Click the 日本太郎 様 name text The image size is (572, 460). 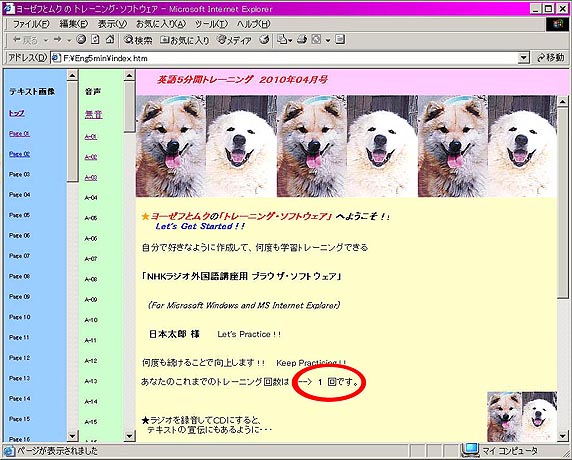click(174, 334)
